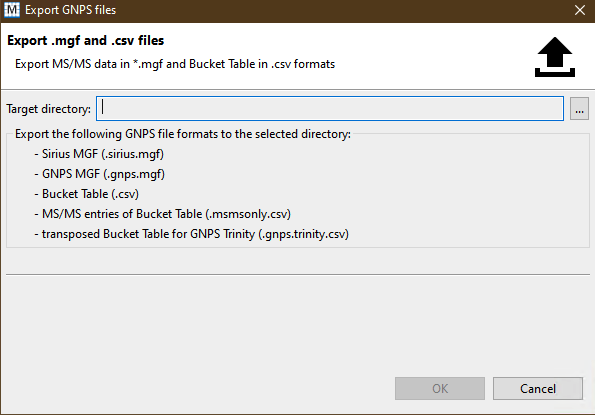Click the upload arrow export icon
The width and height of the screenshot is (595, 415).
pos(555,57)
